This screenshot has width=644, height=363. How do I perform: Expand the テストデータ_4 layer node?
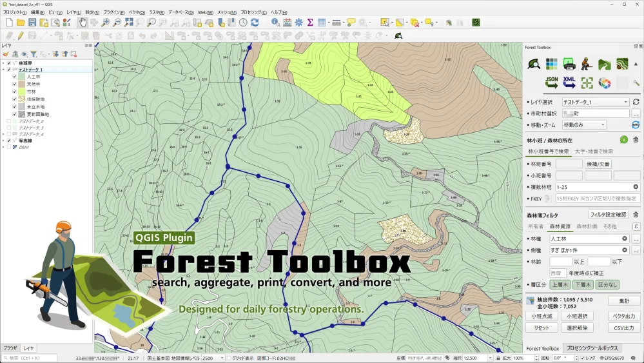point(3,134)
